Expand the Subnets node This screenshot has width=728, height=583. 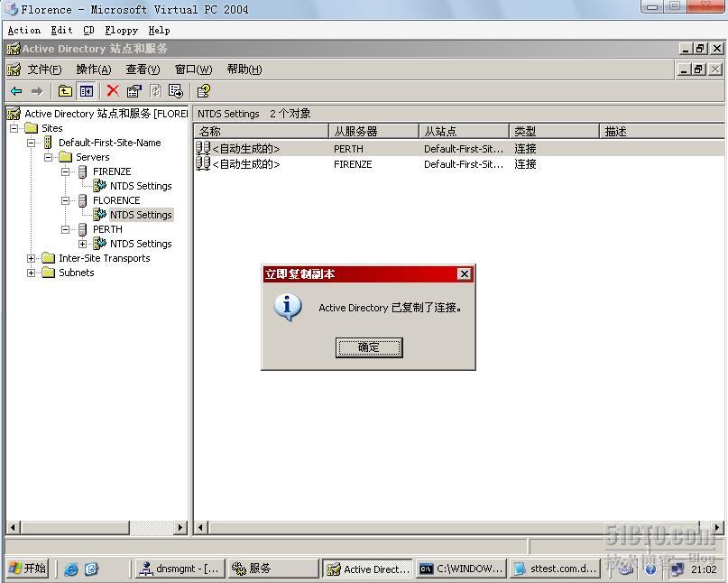click(x=31, y=273)
